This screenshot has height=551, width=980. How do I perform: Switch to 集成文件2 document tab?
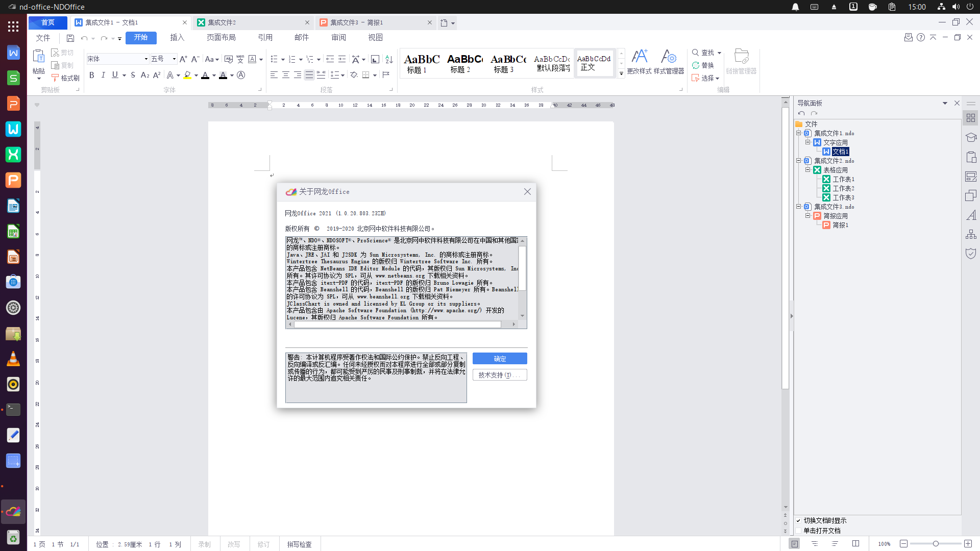coord(253,22)
